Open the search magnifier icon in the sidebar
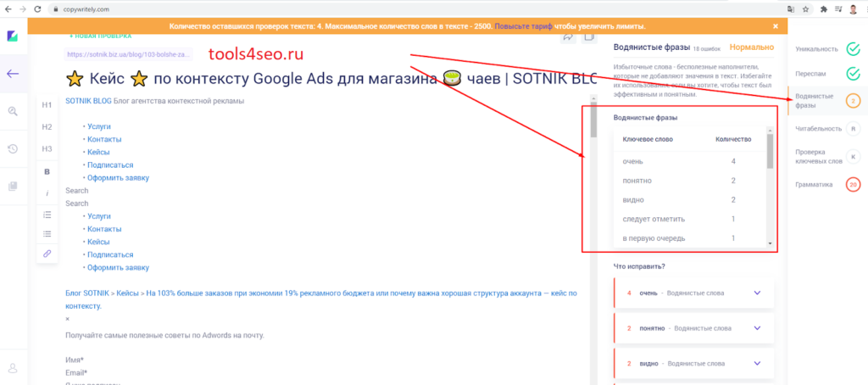Image resolution: width=868 pixels, height=385 pixels. [x=13, y=111]
